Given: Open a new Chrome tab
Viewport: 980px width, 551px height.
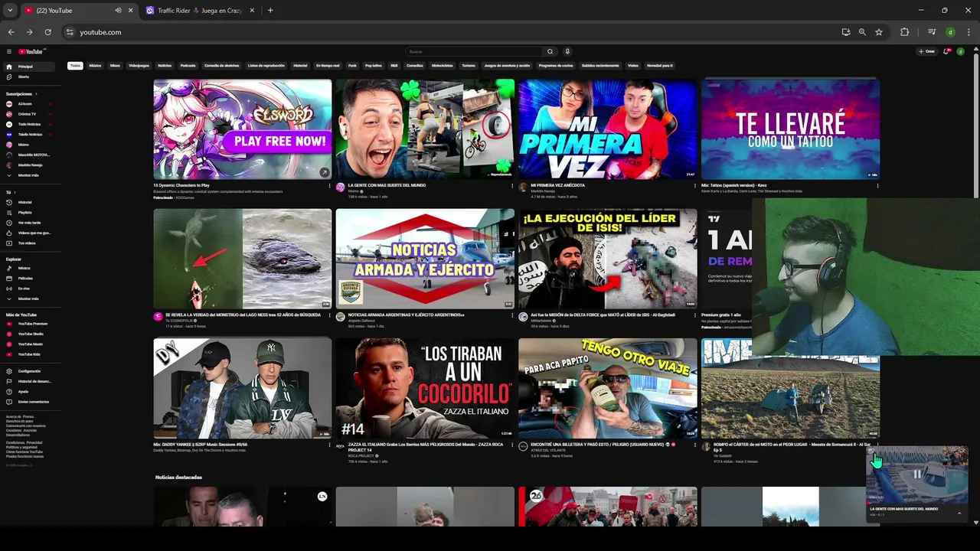Looking at the screenshot, I should pos(270,11).
